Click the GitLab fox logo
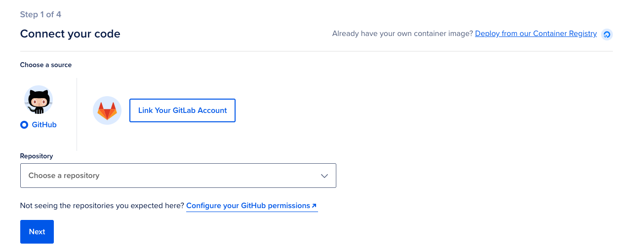 (x=107, y=110)
